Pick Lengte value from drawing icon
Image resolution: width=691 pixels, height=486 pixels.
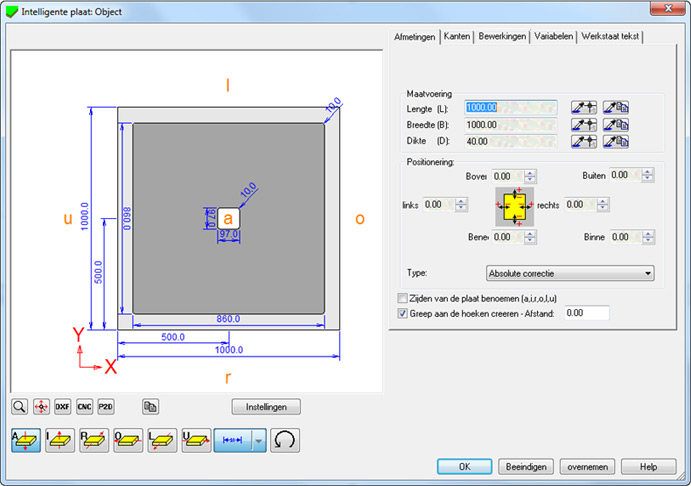click(x=584, y=107)
